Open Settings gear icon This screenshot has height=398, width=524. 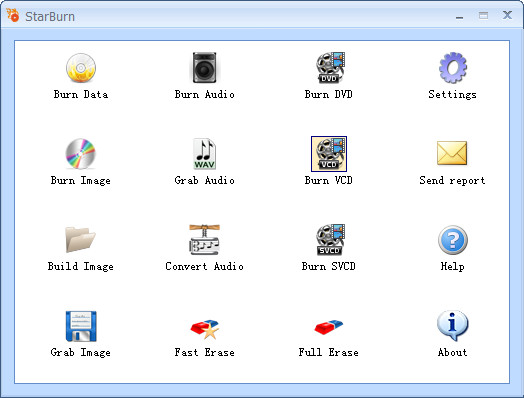452,68
